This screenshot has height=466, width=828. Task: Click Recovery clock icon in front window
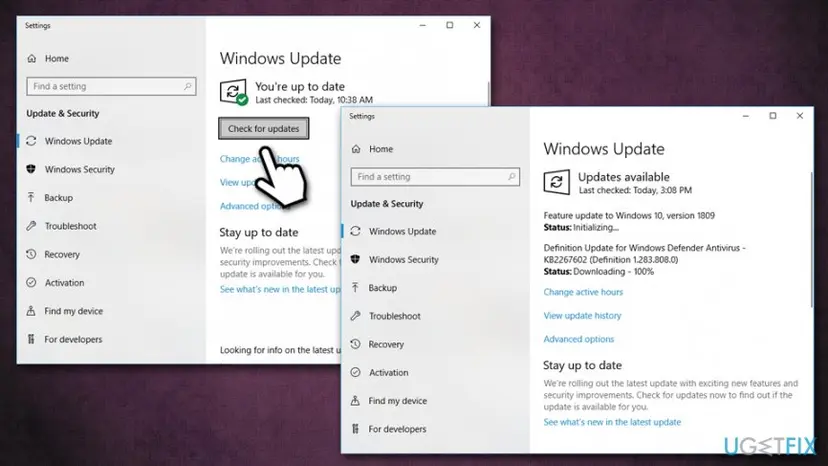[355, 344]
